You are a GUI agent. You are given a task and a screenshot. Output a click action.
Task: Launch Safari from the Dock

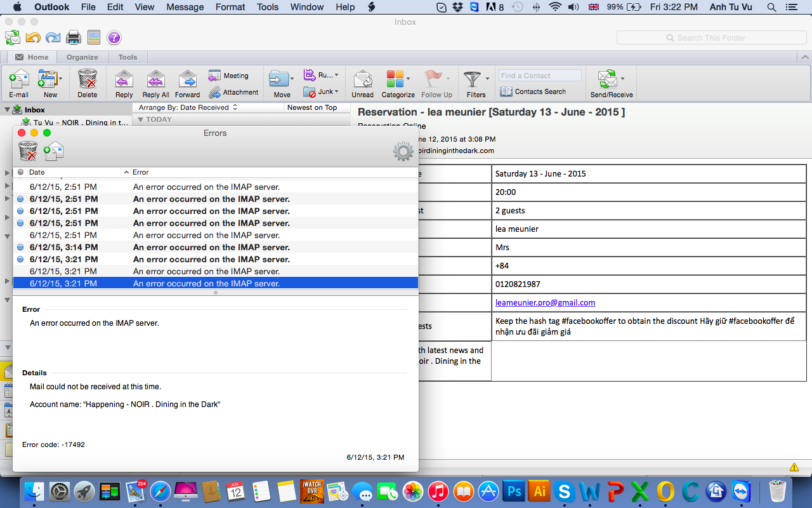click(160, 491)
